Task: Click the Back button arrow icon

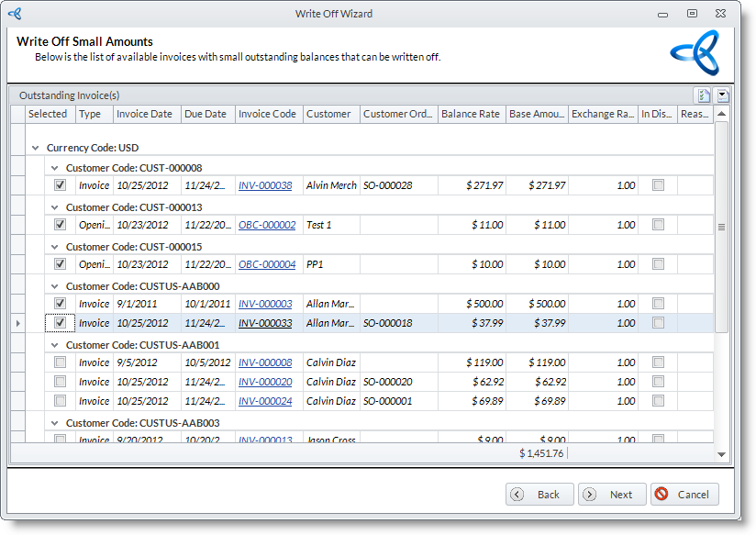Action: (x=517, y=495)
